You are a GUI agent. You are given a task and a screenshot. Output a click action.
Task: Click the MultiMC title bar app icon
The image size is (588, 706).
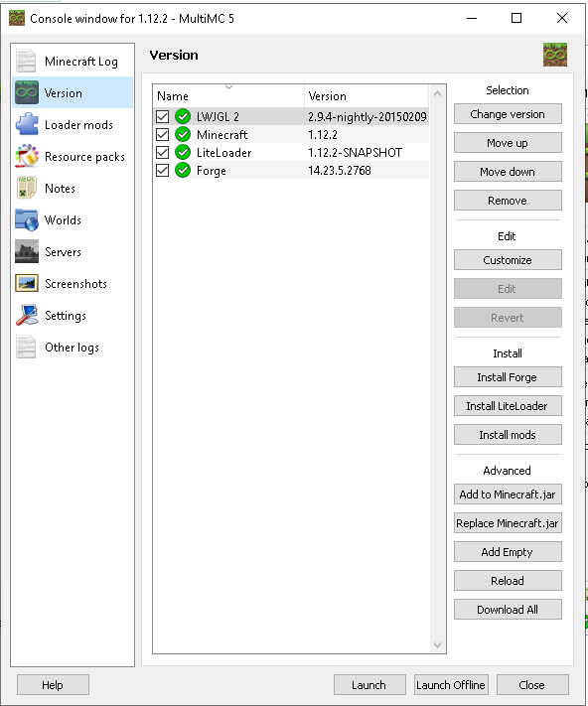[x=17, y=19]
